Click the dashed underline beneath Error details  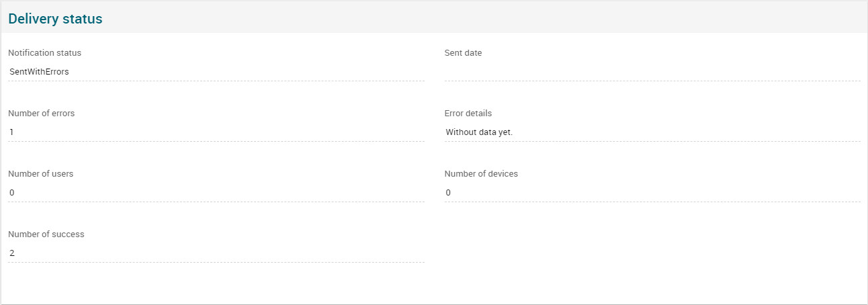[652, 141]
